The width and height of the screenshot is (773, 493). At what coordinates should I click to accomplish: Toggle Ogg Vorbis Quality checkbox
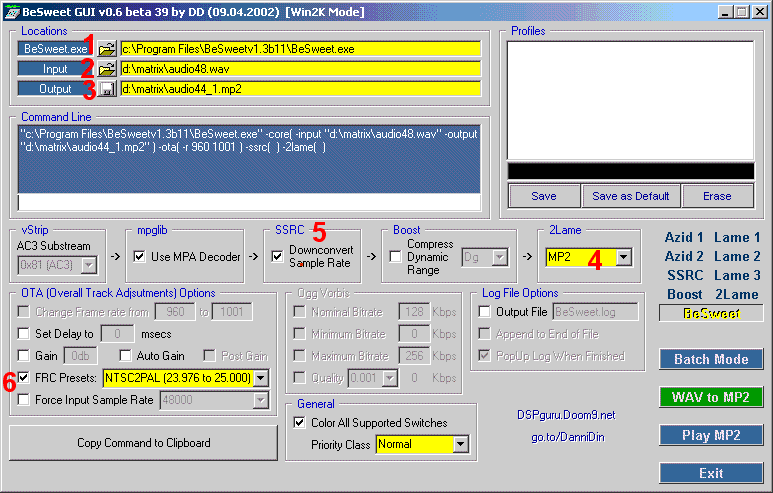pos(299,378)
